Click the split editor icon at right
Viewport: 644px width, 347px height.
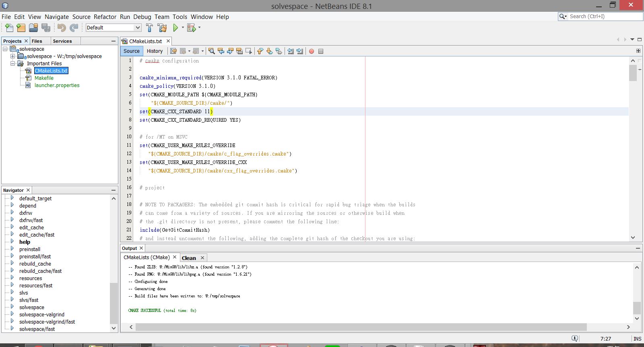(x=638, y=51)
